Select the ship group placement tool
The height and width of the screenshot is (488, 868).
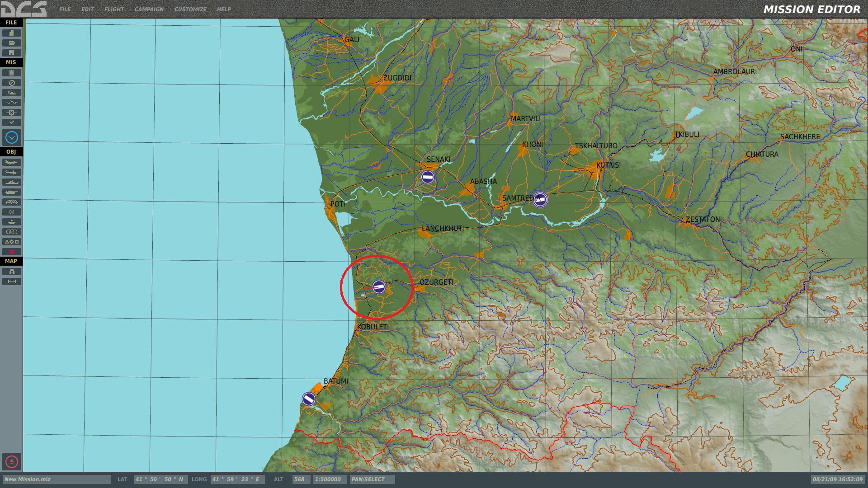12,182
